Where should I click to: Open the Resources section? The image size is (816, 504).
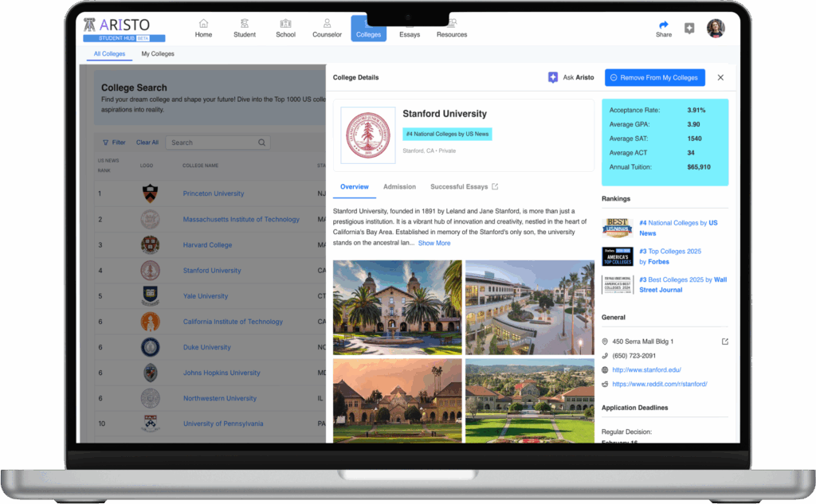[452, 29]
